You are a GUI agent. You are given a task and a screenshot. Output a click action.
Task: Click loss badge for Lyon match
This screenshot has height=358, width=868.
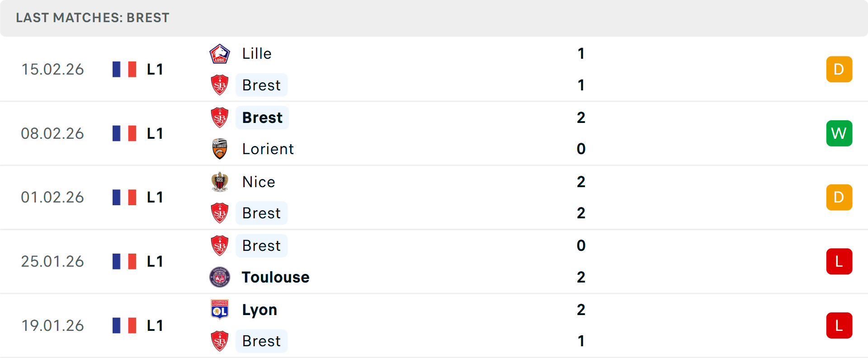839,325
